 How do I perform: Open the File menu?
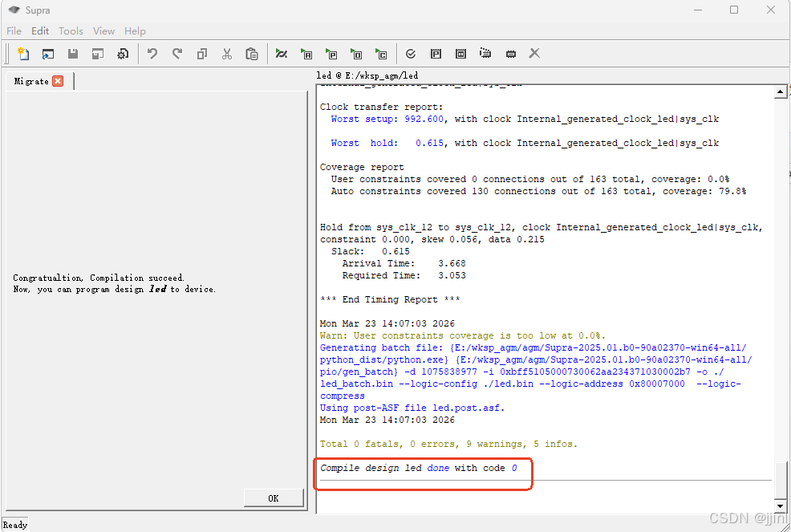tap(14, 30)
